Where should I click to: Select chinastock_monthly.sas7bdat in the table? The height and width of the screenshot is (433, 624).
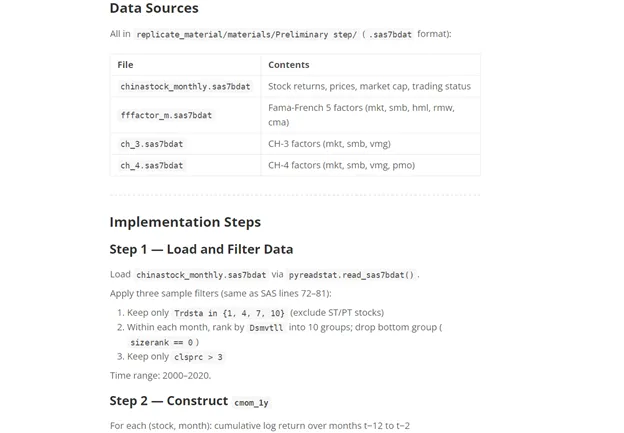[x=185, y=87]
